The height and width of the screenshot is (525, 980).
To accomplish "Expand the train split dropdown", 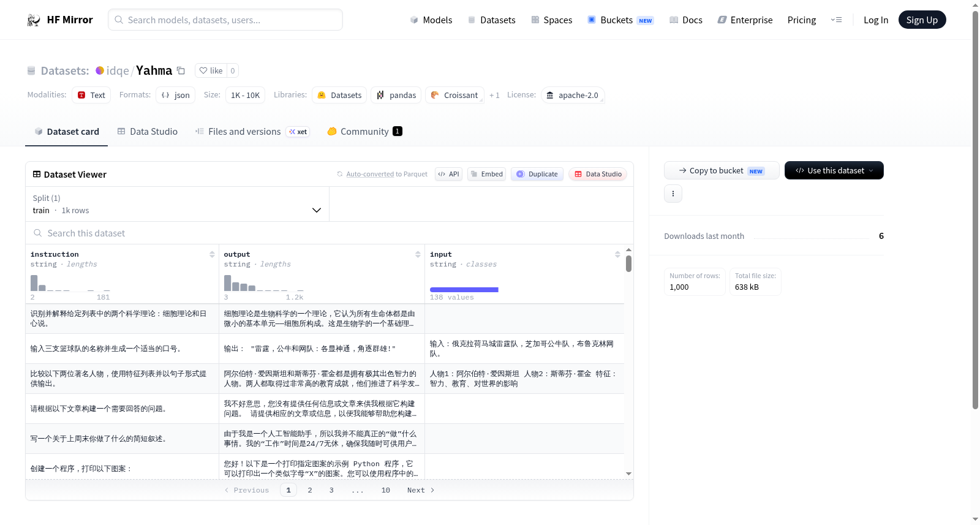I will 178,204.
